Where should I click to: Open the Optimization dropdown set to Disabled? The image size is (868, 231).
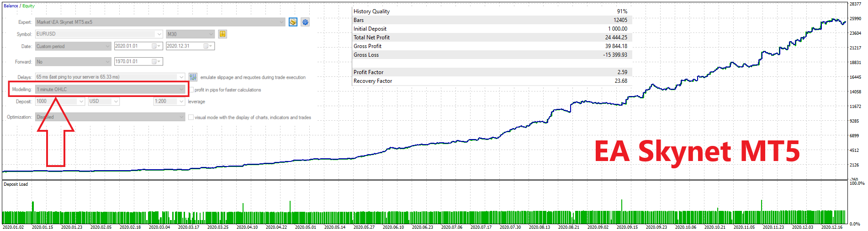[x=110, y=117]
